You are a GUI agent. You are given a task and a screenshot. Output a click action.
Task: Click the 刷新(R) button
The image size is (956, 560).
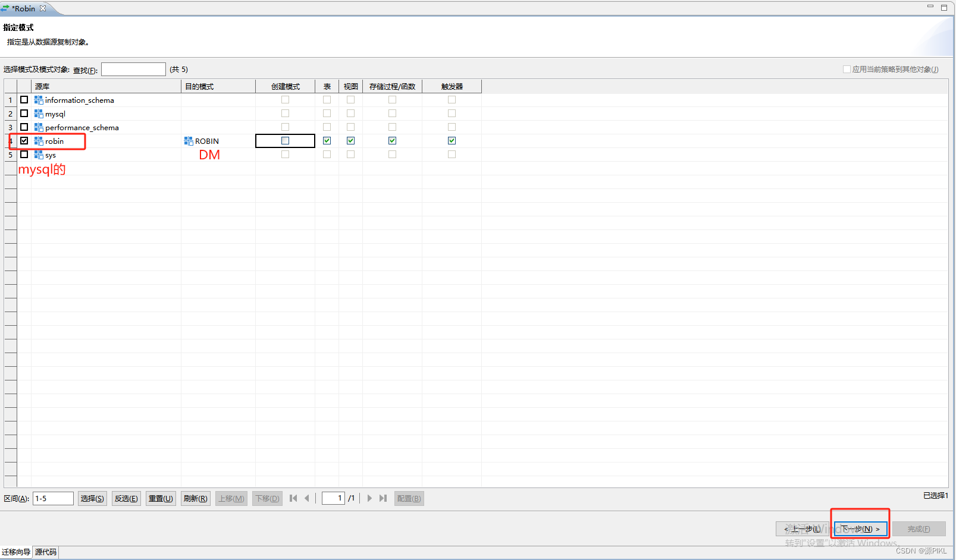[196, 499]
